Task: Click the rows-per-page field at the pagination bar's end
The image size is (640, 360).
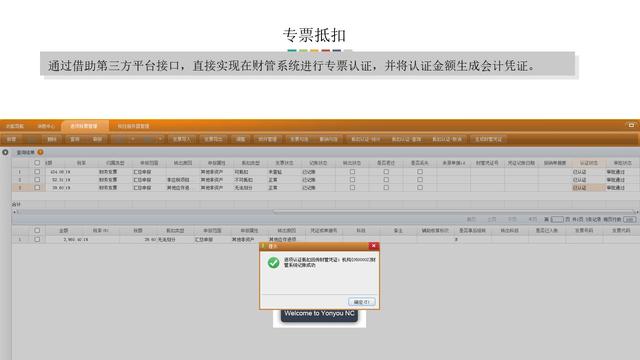Action: (x=630, y=220)
